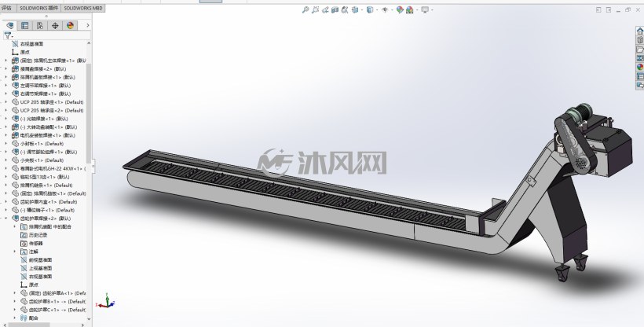The height and width of the screenshot is (327, 644).
Task: Select the GH-22 4KW motor component
Action: point(53,169)
